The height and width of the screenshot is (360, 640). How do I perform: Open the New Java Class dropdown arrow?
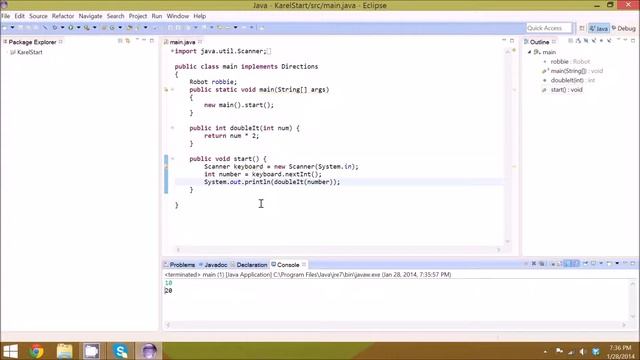point(120,28)
